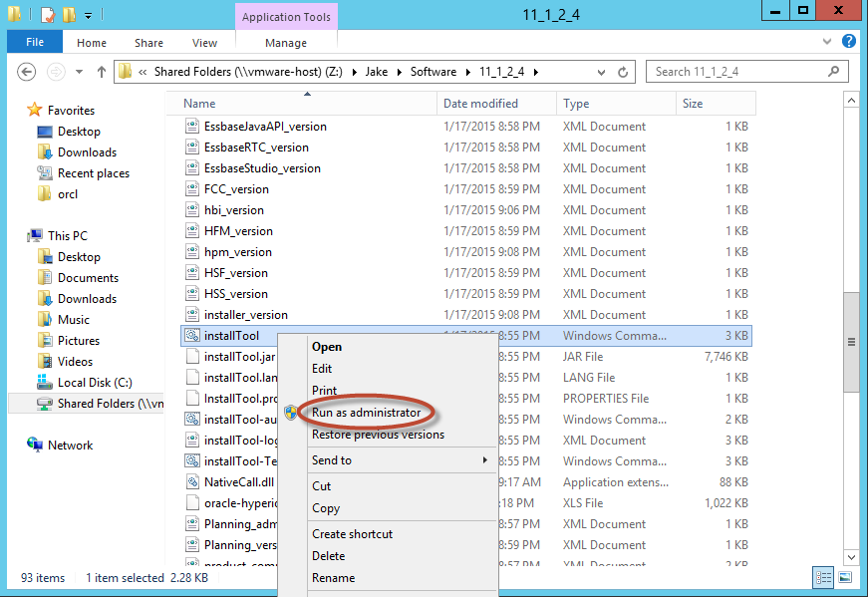
Task: Focus the Search 11_1_2_4 box
Action: (747, 72)
